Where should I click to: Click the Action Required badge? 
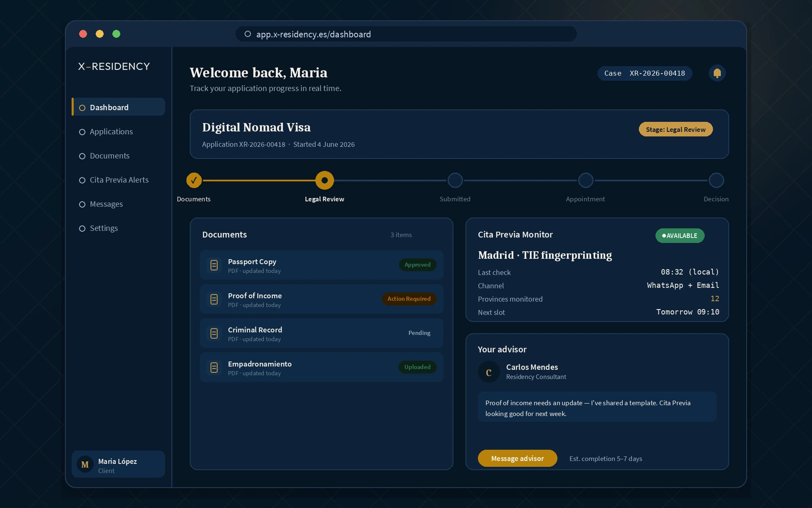409,299
